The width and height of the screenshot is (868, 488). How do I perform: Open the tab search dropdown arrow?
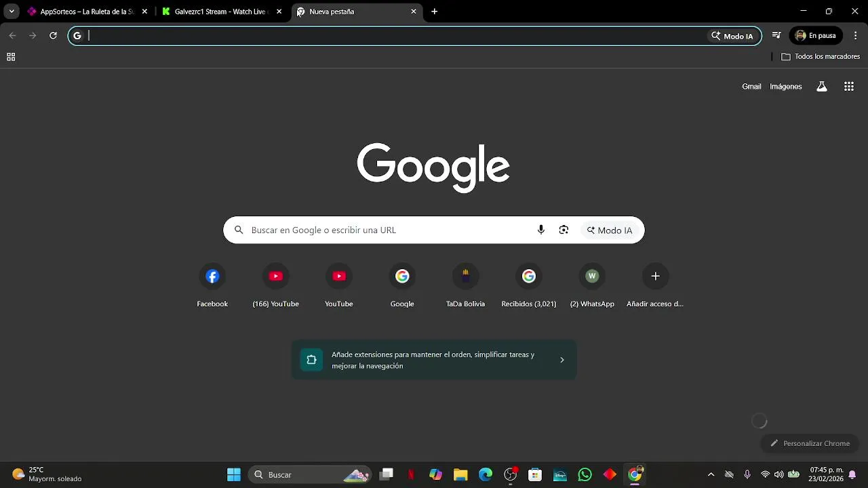(12, 12)
